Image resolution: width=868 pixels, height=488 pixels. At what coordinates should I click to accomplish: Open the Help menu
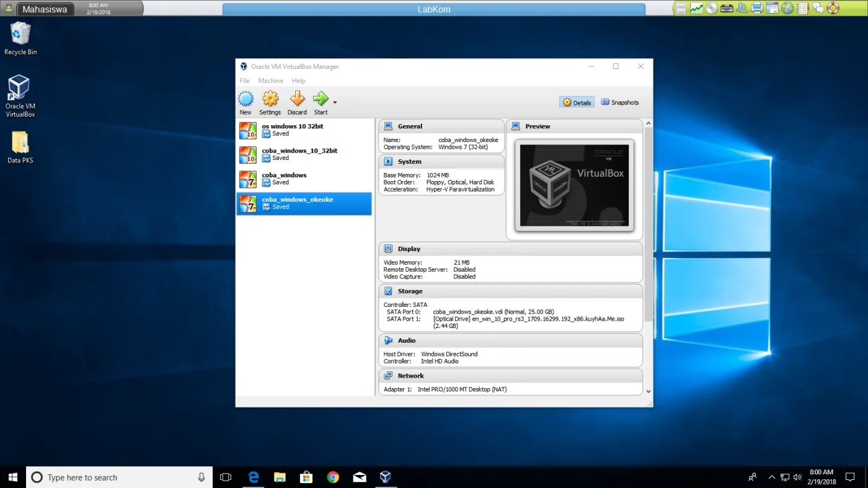(298, 81)
